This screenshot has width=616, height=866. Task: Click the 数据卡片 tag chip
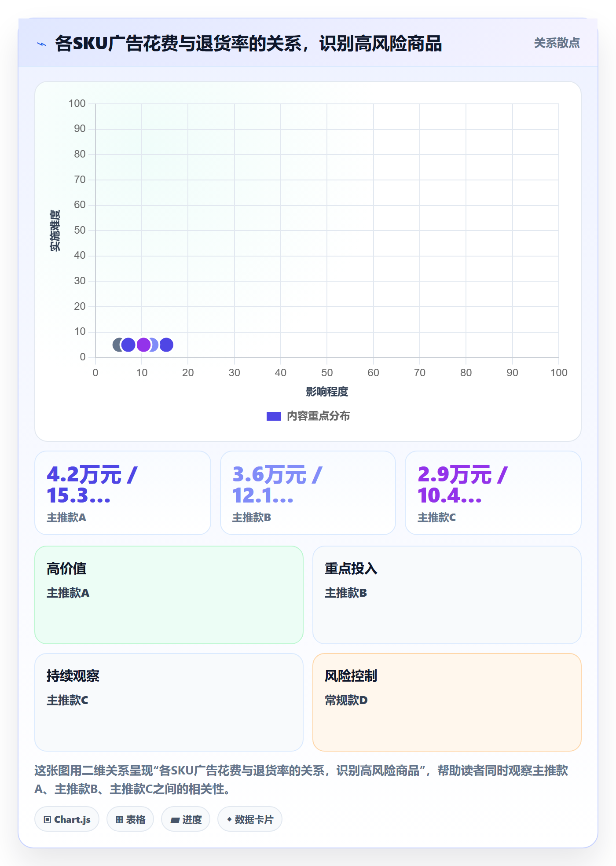coord(250,819)
